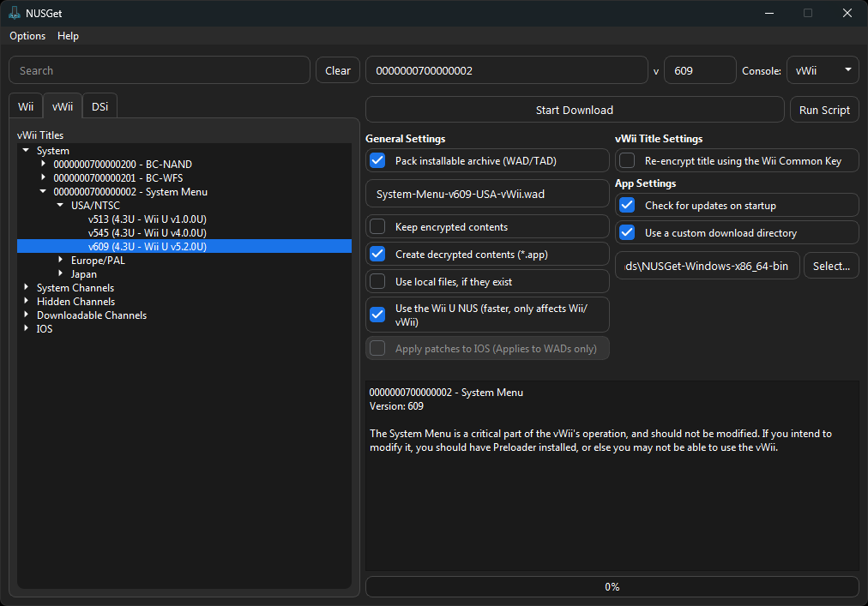The image size is (868, 606).
Task: Click the NUSGet app icon in title bar
Action: pos(15,13)
